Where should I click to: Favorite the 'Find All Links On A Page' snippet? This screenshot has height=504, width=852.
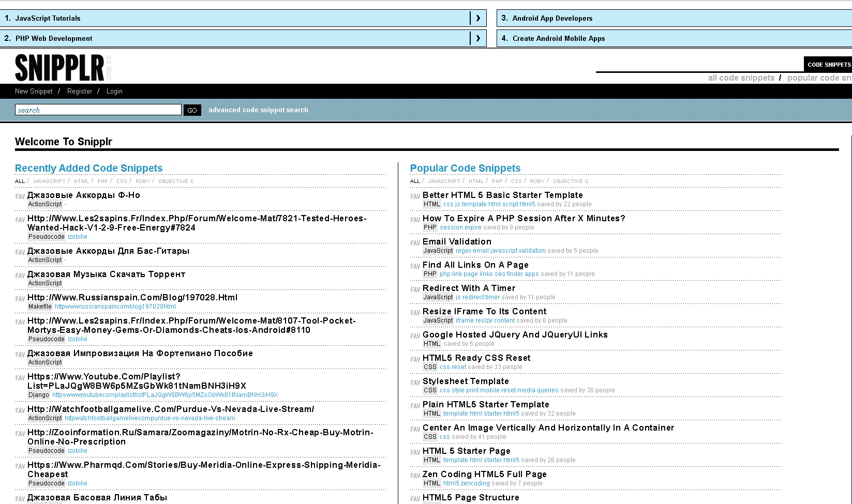coord(415,266)
